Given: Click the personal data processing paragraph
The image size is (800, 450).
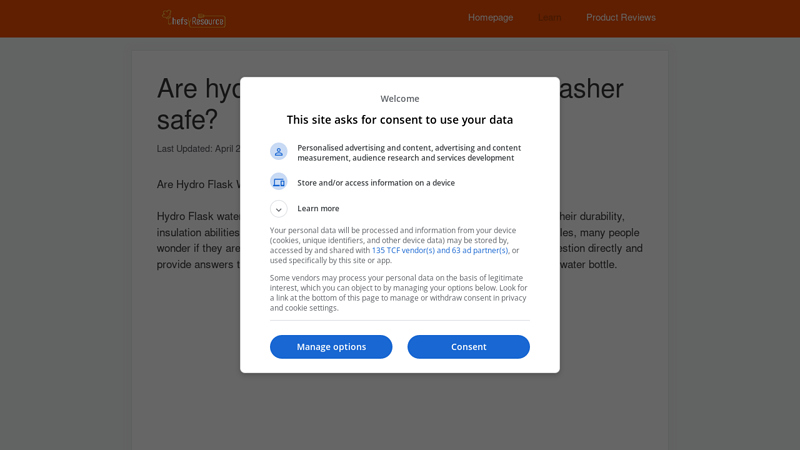Looking at the screenshot, I should click(x=395, y=245).
